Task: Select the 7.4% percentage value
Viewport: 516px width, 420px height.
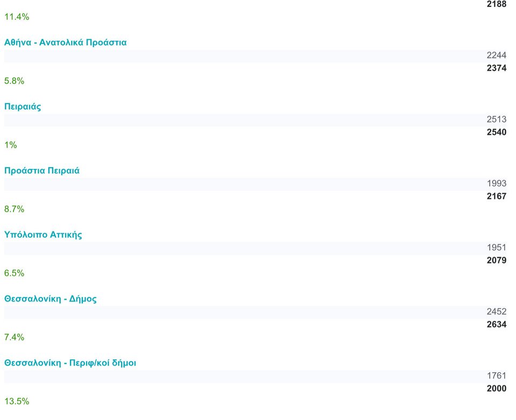Action: tap(15, 337)
